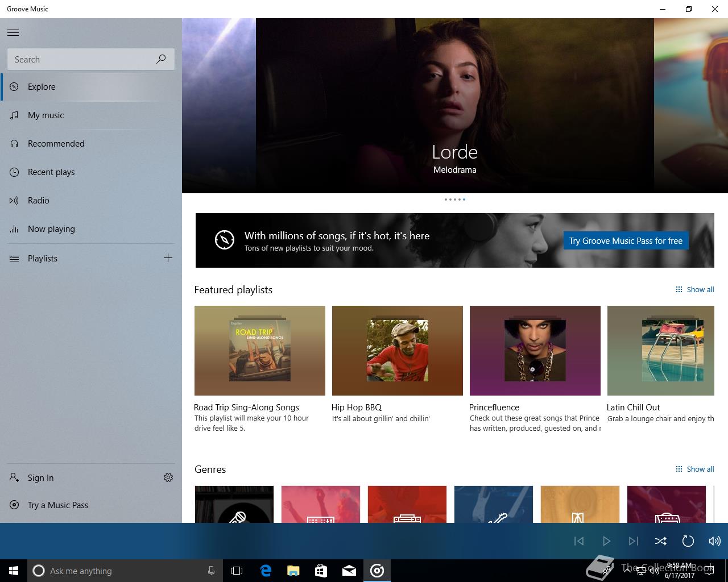This screenshot has height=582, width=728.
Task: Focus the Search input field
Action: [91, 59]
